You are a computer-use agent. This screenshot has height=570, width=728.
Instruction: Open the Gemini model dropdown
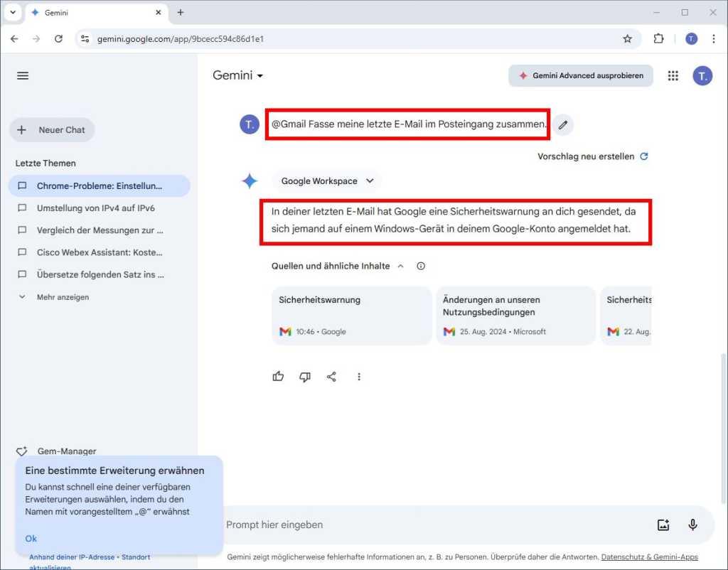tap(237, 75)
